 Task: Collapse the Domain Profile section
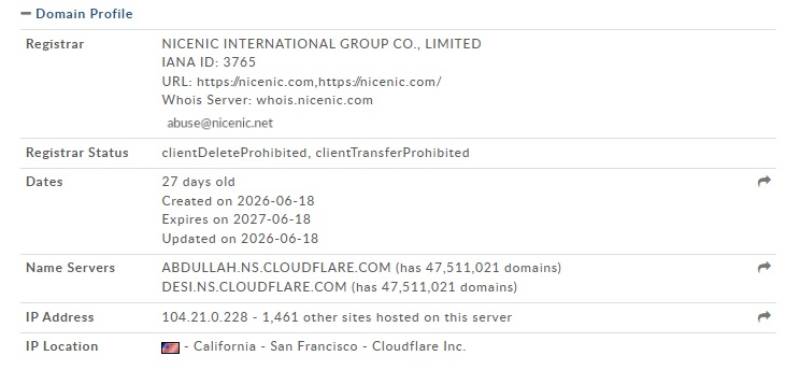(26, 14)
